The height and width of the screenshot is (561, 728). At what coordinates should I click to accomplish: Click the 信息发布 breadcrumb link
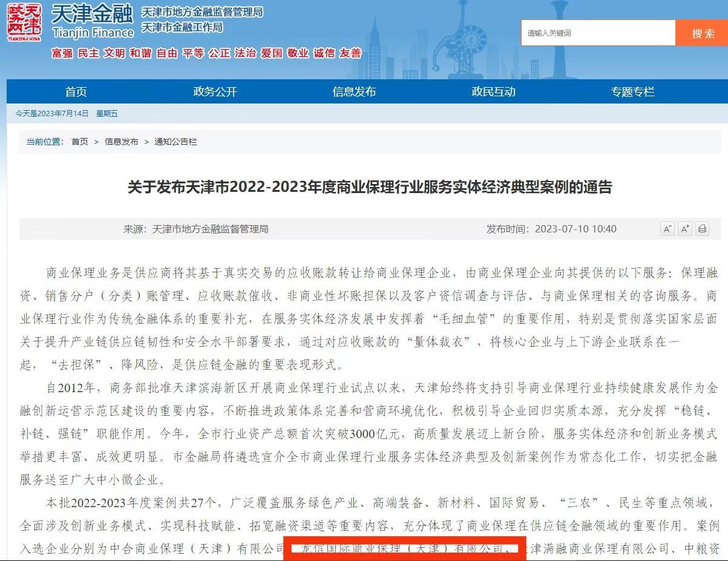pos(121,142)
